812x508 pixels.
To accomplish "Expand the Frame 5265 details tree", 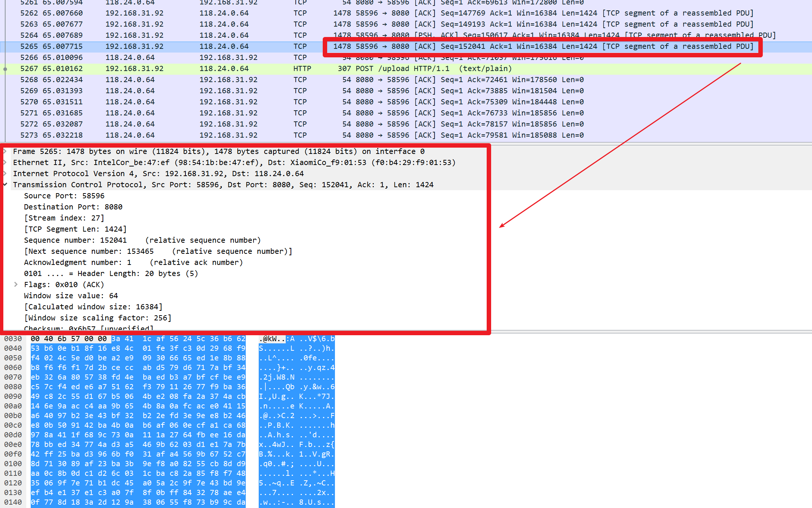I will point(5,151).
